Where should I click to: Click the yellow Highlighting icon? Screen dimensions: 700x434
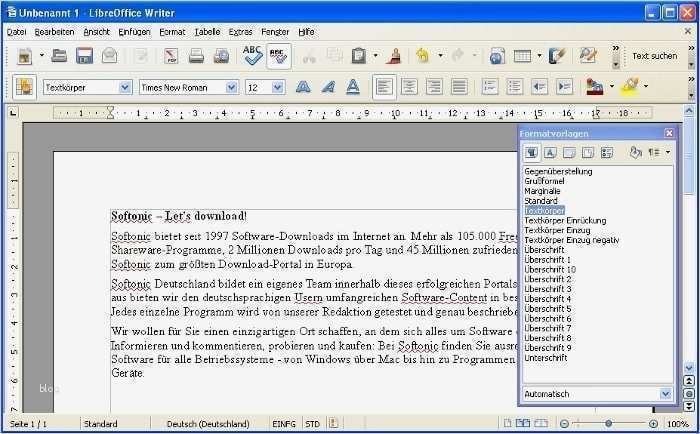[x=629, y=86]
